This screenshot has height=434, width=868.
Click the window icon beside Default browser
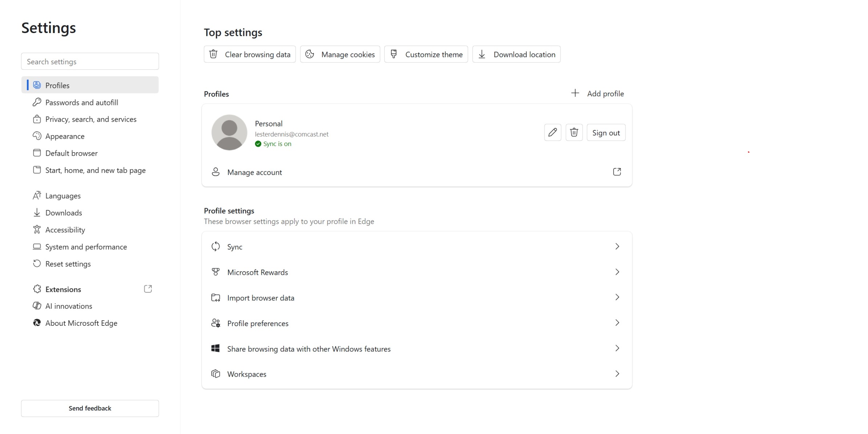(x=37, y=153)
